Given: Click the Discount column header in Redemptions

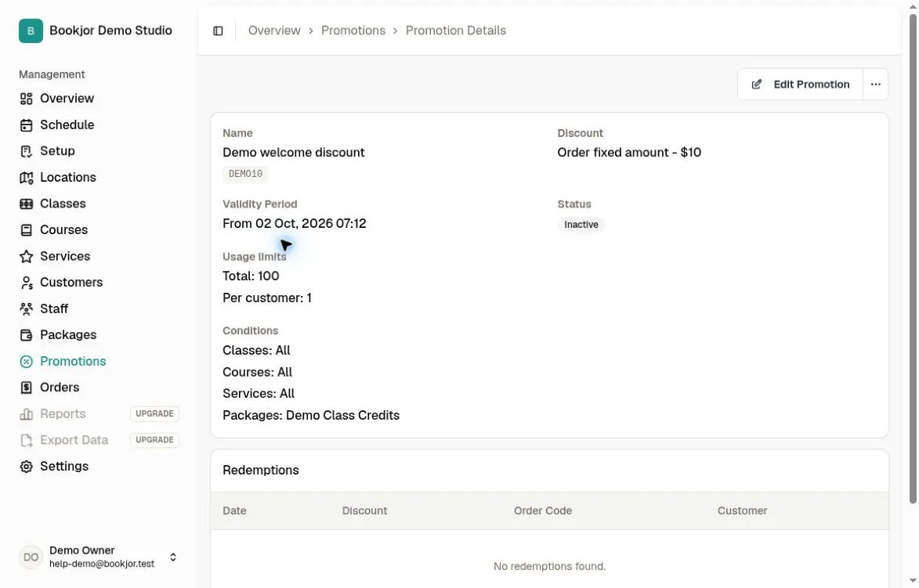Looking at the screenshot, I should click(x=364, y=510).
